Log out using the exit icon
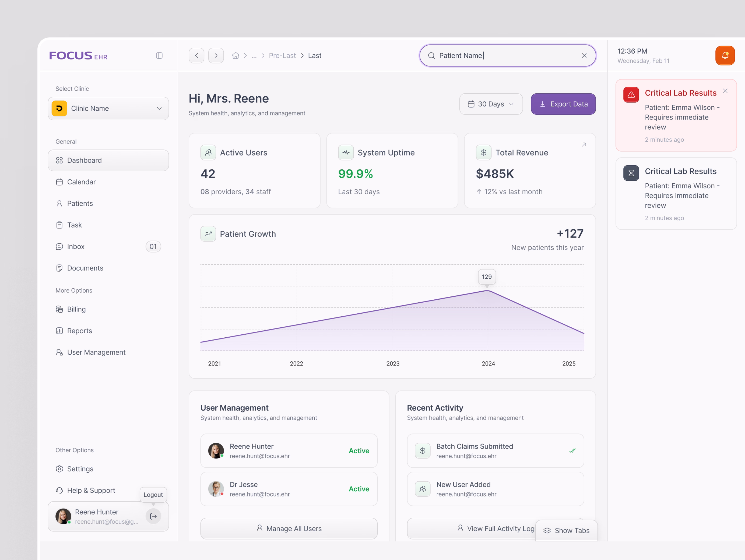745x560 pixels. click(153, 516)
